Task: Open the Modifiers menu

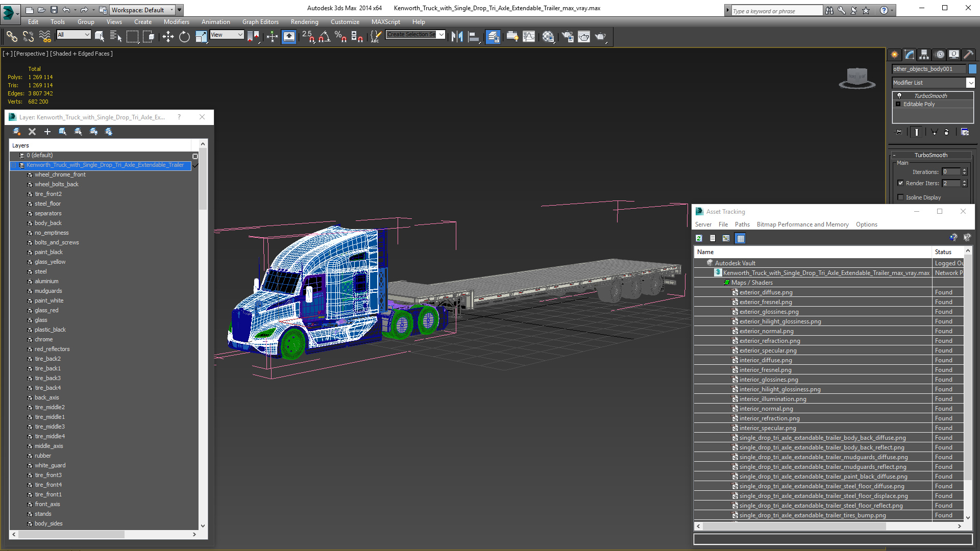Action: [x=176, y=22]
